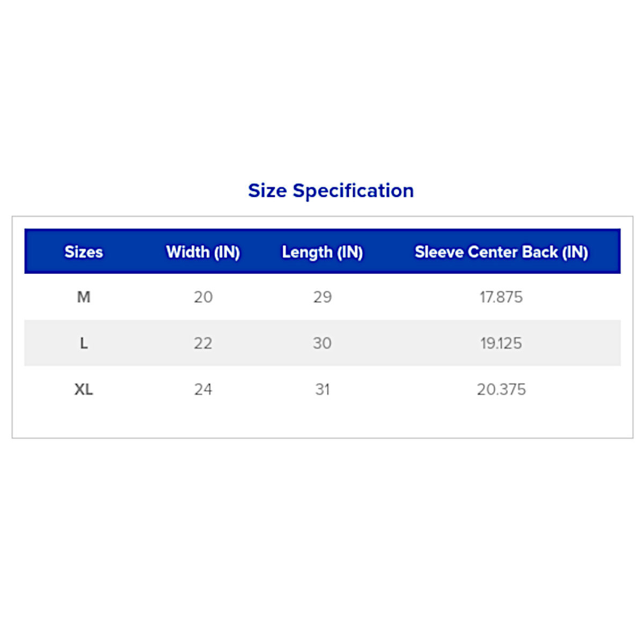The image size is (644, 644).
Task: Click the word 'Specification' in the title
Action: point(353,191)
